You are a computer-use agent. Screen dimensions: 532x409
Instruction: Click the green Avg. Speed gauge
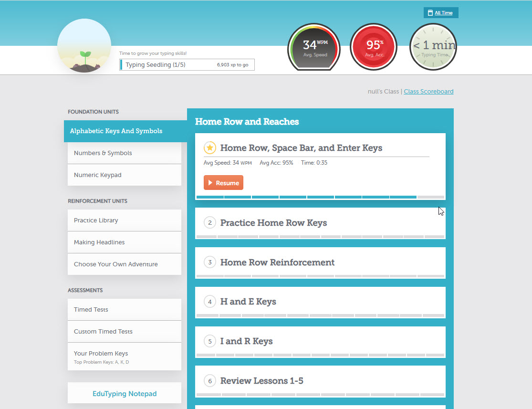[313, 47]
